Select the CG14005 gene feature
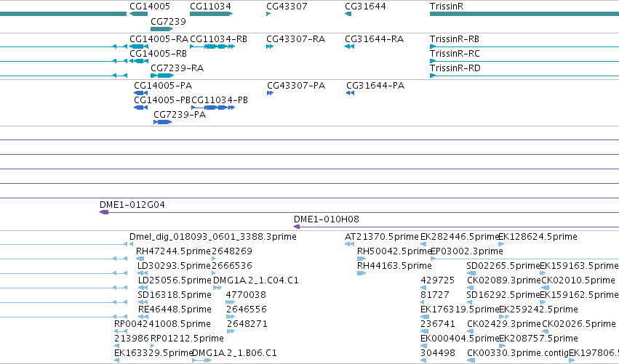This screenshot has height=364, width=619. click(x=138, y=14)
